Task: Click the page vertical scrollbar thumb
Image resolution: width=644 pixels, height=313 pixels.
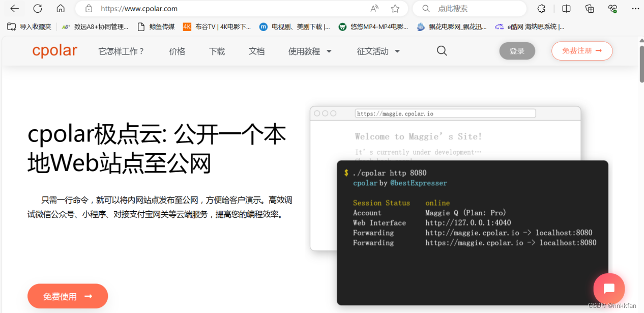Action: (x=641, y=63)
